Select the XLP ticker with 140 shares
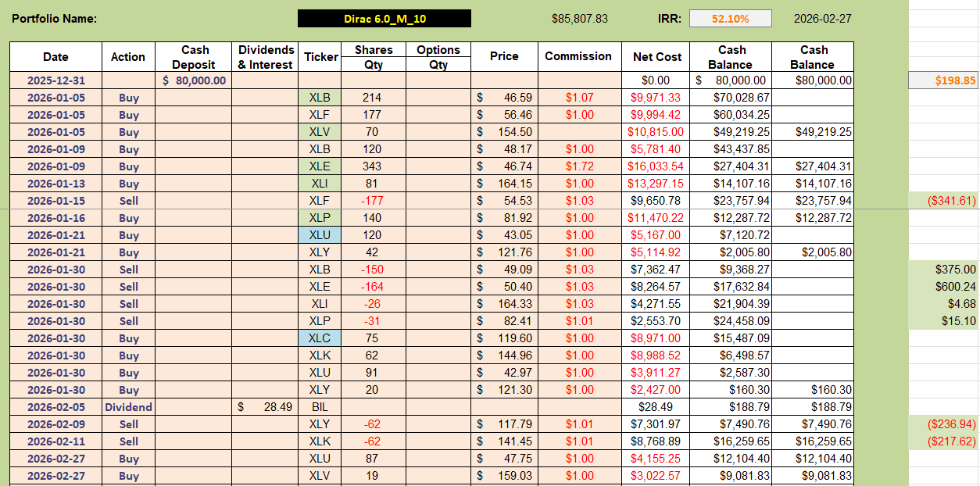 pos(319,218)
